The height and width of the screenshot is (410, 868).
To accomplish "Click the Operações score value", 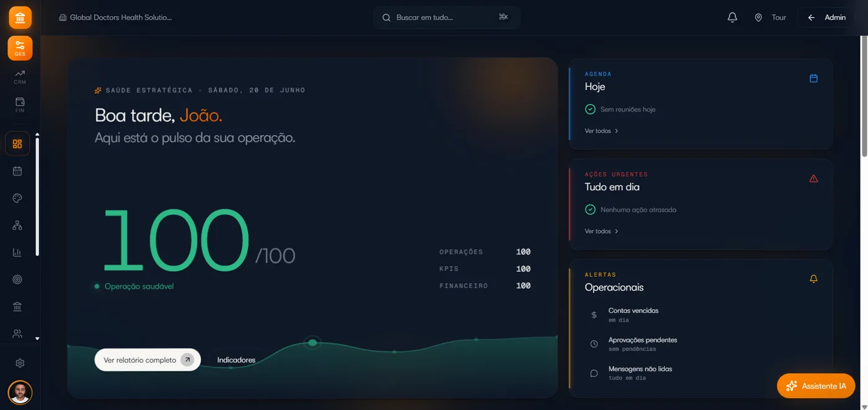I will 523,252.
